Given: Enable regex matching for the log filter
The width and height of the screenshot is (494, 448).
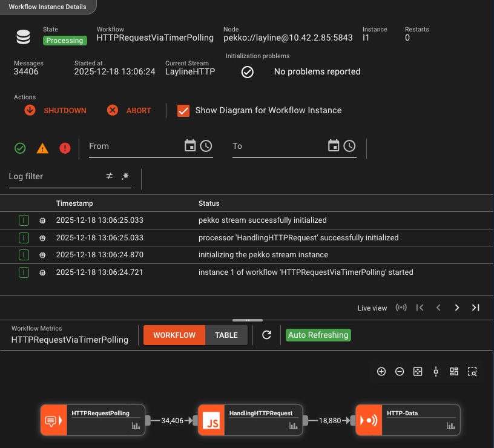Looking at the screenshot, I should pos(125,176).
